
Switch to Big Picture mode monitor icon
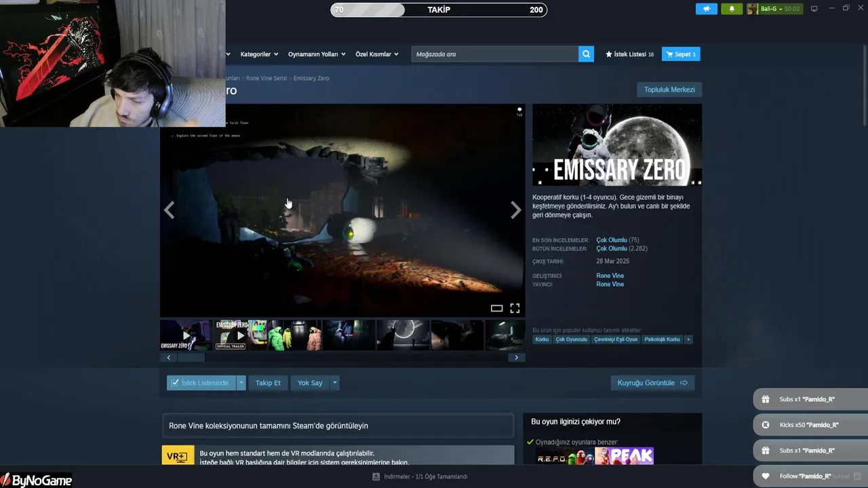[814, 9]
